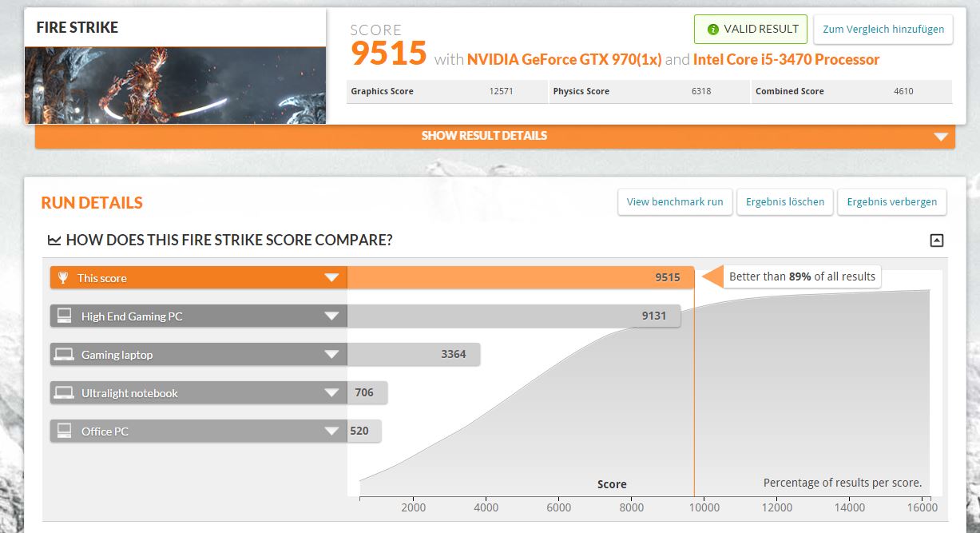Click the Graphics Score value 12571
The width and height of the screenshot is (980, 533).
(501, 92)
